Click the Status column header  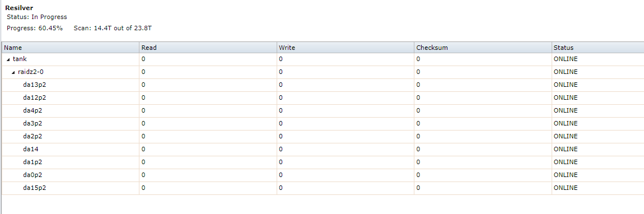click(598, 48)
